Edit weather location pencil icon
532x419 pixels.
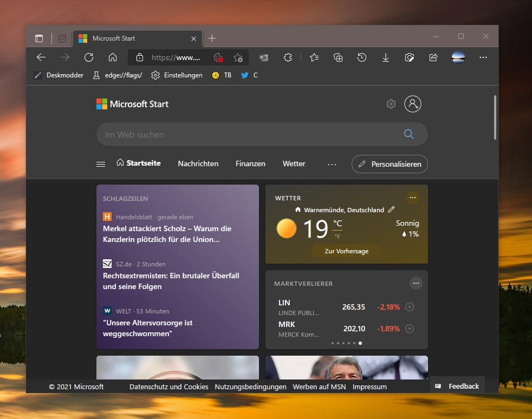(391, 209)
